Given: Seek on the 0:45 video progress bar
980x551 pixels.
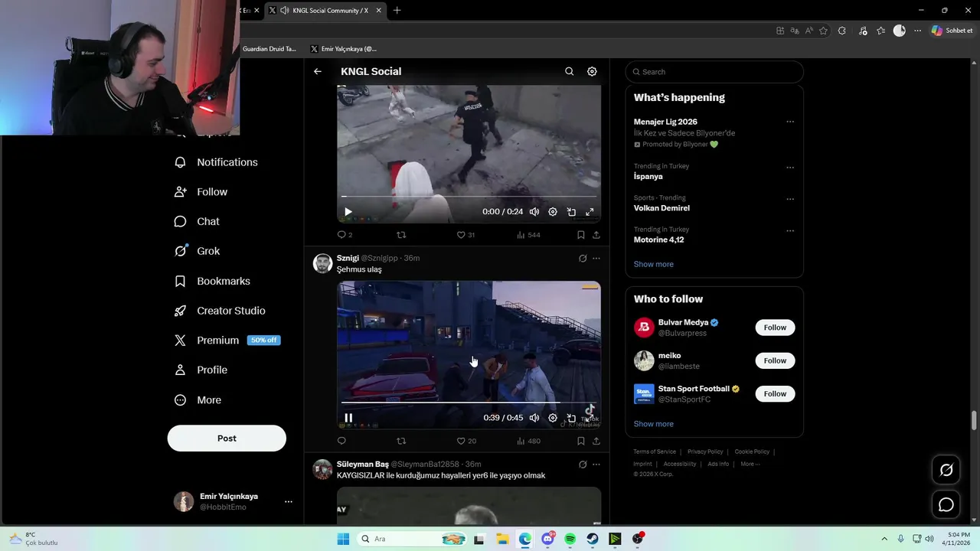Looking at the screenshot, I should click(x=469, y=402).
